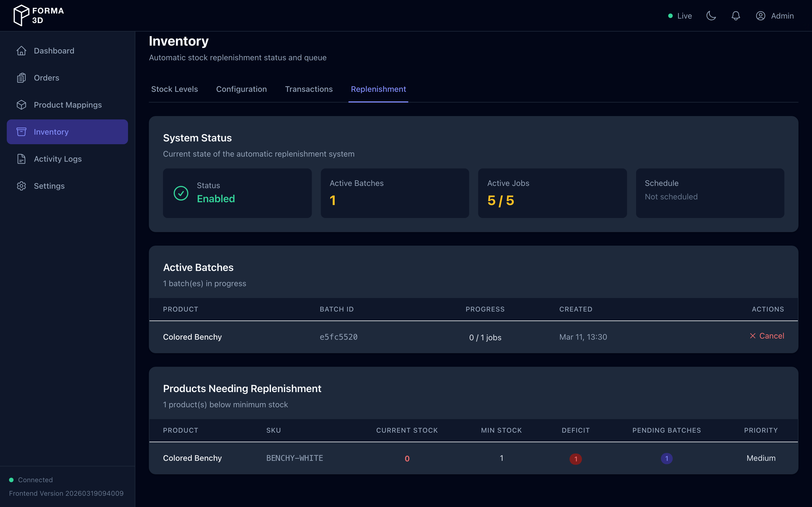Image resolution: width=812 pixels, height=507 pixels.
Task: Click the green Enabled status checkmark
Action: coord(181,193)
